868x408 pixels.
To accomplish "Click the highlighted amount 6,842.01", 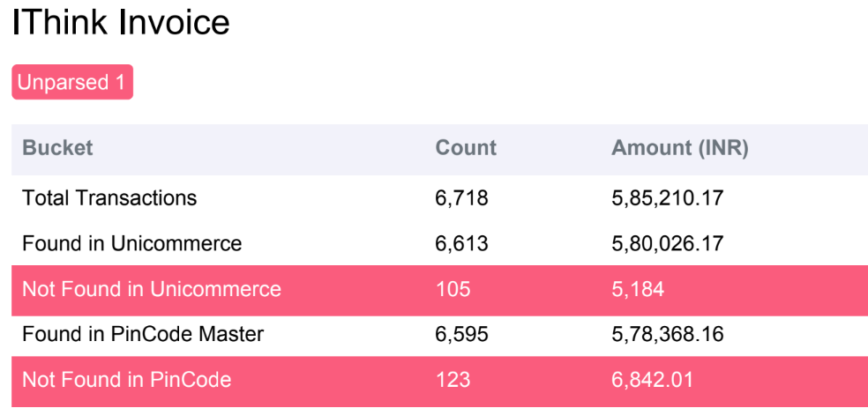I will (652, 381).
